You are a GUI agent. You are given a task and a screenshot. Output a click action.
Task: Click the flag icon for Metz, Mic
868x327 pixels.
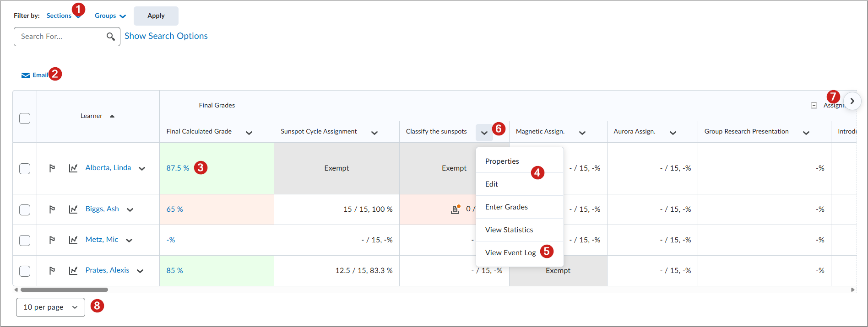(x=52, y=240)
